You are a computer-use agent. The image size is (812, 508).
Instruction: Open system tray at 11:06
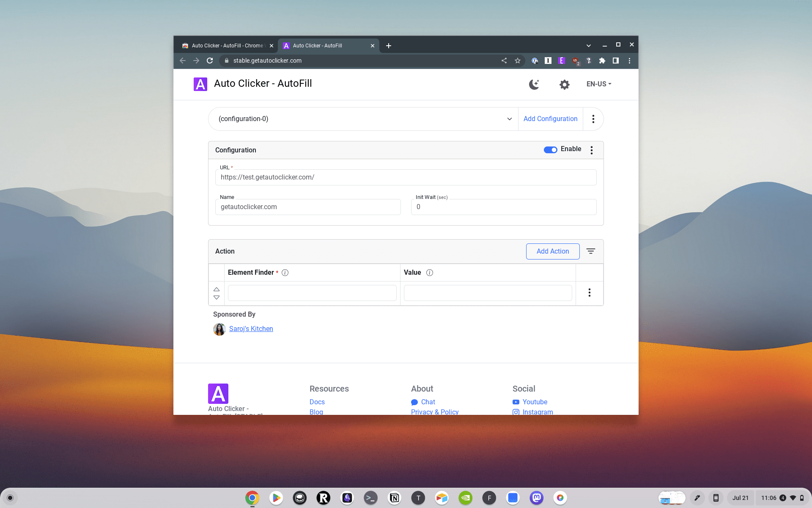[x=782, y=498]
